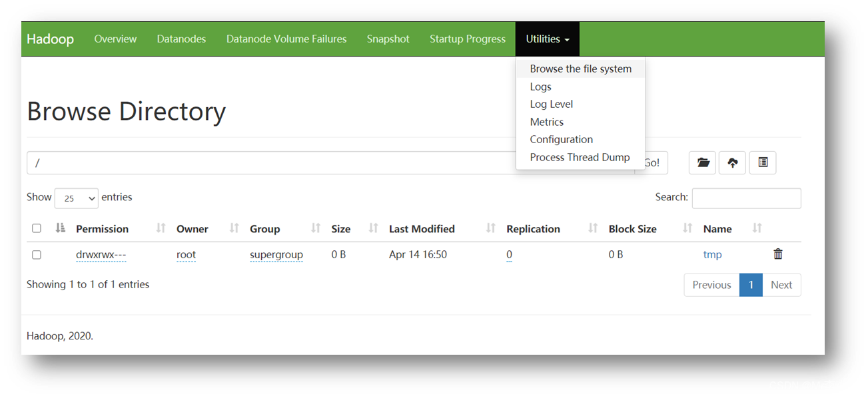The width and height of the screenshot is (868, 398).
Task: Sort by Name column arrows
Action: point(757,228)
